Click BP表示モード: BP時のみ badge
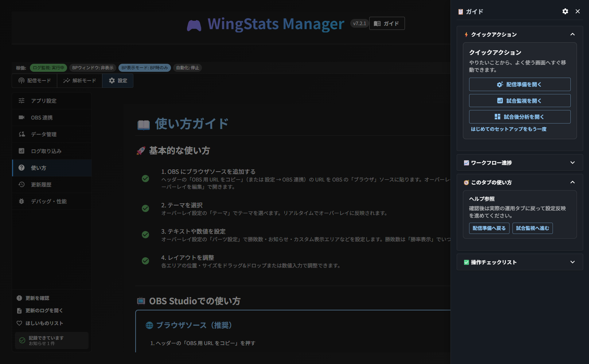Viewport: 589px width, 364px height. [145, 68]
